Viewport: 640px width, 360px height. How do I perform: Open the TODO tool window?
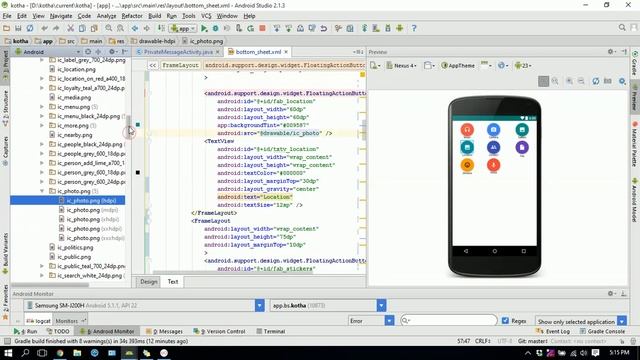58,331
